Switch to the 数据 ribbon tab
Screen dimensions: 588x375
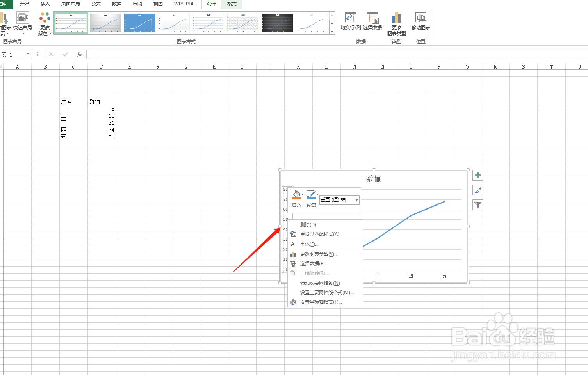coord(117,4)
